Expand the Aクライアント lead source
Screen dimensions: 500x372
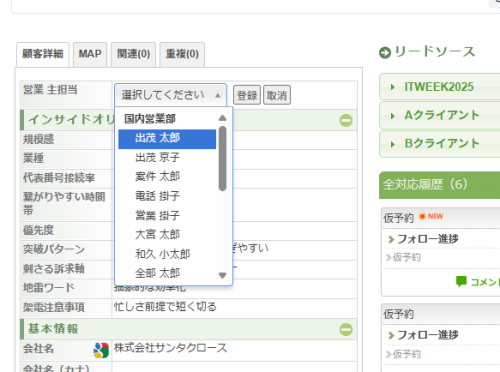click(x=439, y=115)
